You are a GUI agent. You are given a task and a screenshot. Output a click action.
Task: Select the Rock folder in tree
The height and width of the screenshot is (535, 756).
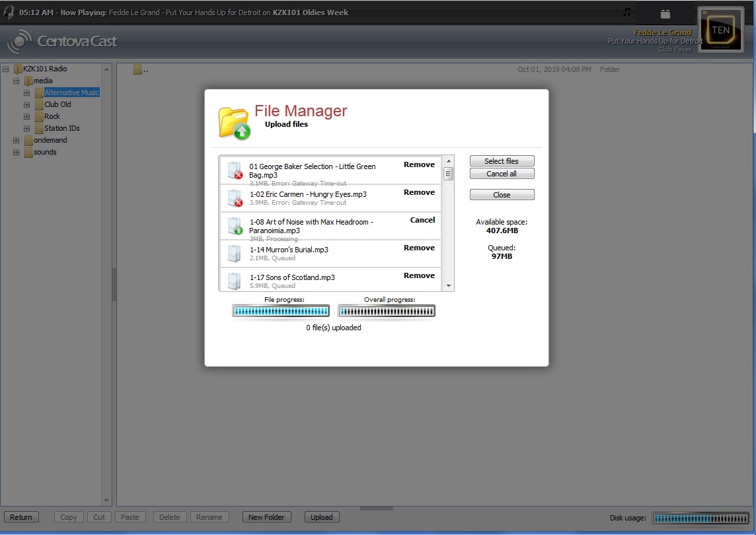(x=52, y=116)
